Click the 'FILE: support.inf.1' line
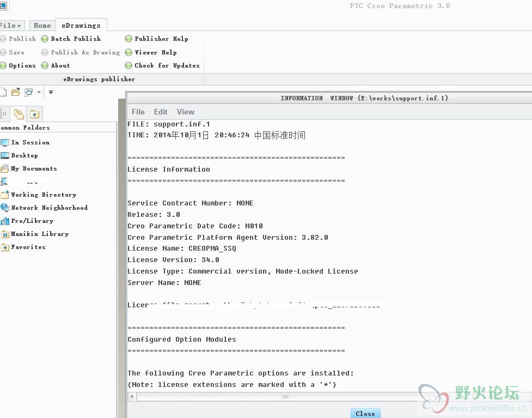The image size is (532, 418). [x=169, y=124]
